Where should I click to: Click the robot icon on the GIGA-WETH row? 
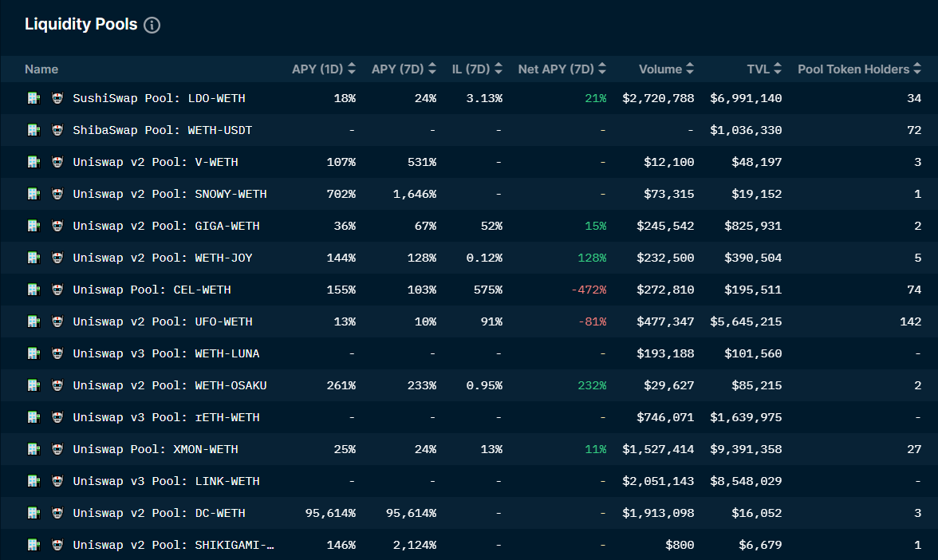pos(57,226)
